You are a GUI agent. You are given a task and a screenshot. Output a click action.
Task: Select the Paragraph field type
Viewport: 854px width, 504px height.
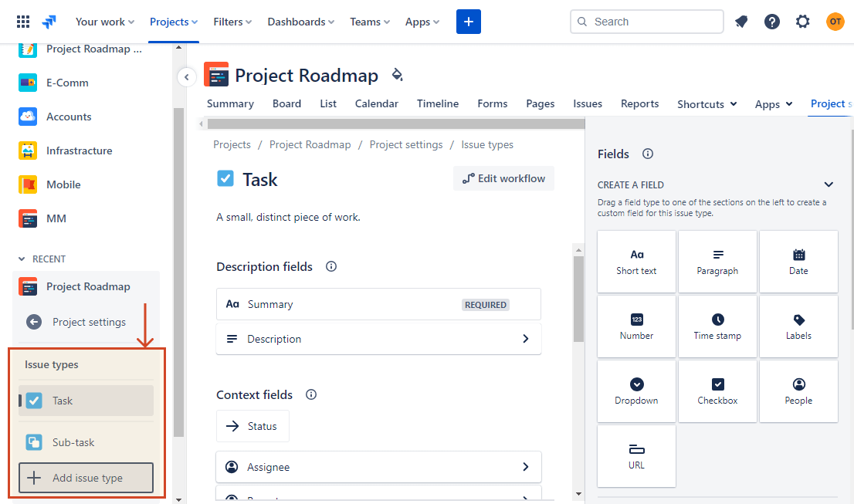(717, 261)
